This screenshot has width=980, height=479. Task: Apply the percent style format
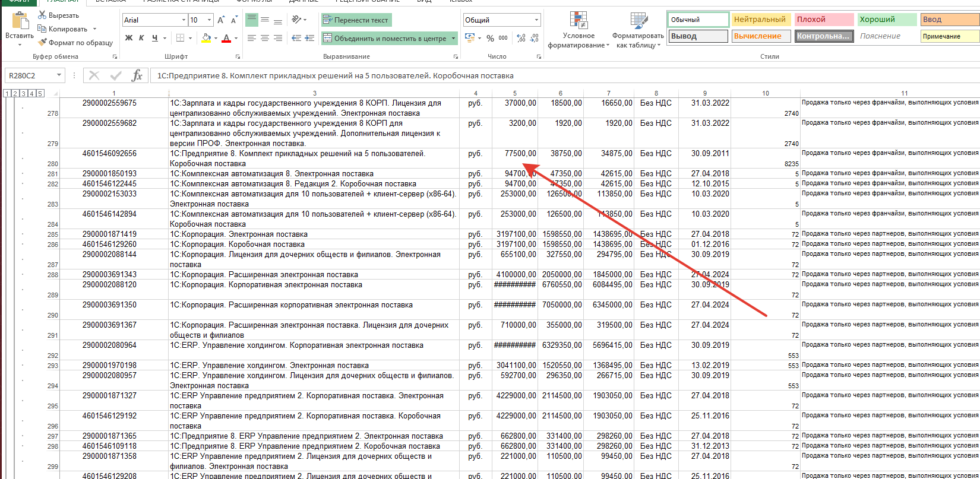[x=490, y=38]
